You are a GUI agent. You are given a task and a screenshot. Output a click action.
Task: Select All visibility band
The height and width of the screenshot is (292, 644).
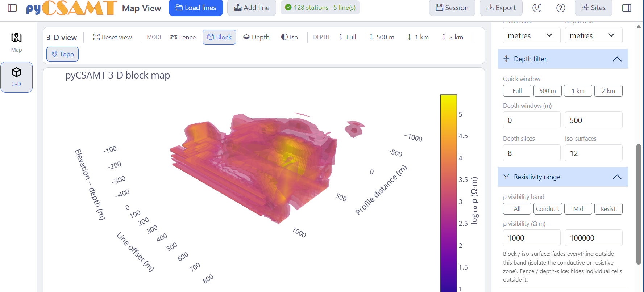pyautogui.click(x=517, y=209)
